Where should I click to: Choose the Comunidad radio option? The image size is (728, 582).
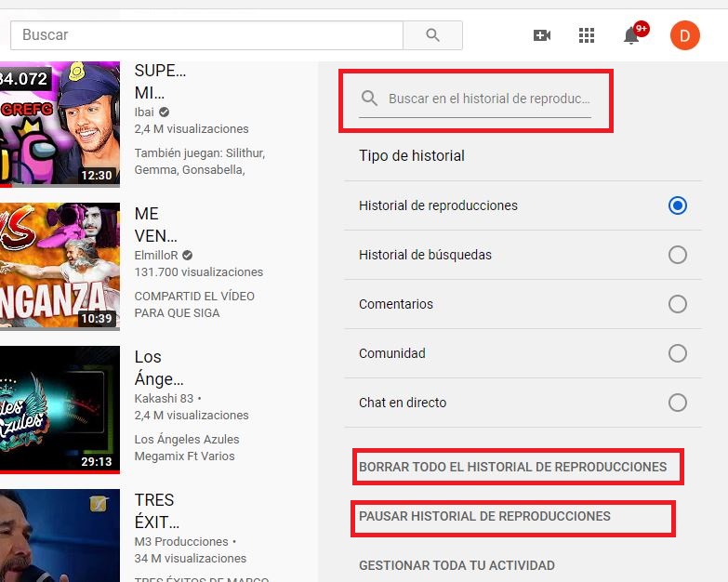[x=677, y=353]
